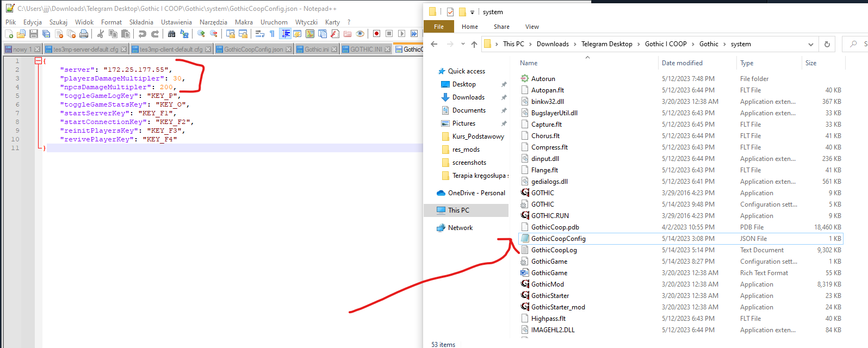Open the Explorer View ribbon tab
868x348 pixels.
click(x=532, y=27)
